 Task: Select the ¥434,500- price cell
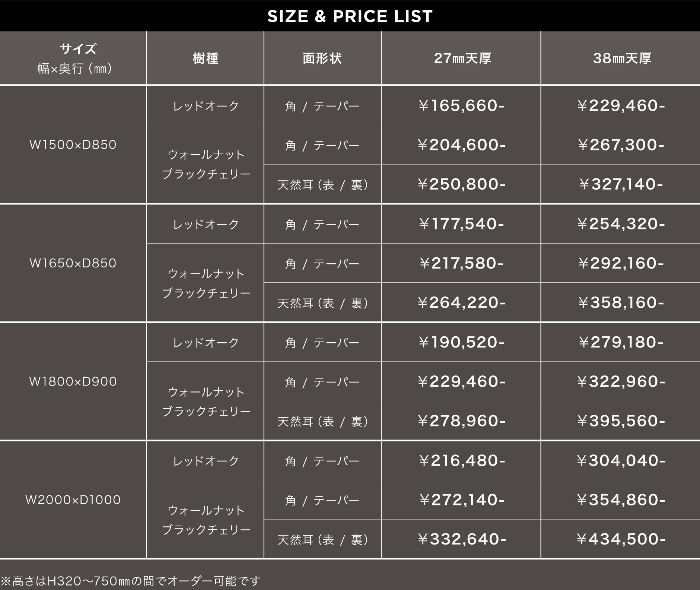(621, 539)
